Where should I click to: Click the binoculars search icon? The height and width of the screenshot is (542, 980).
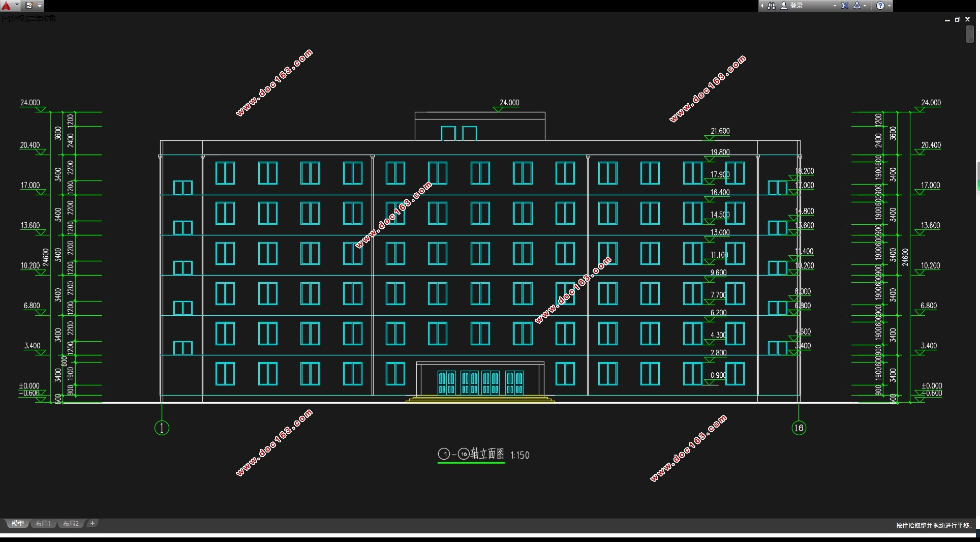[772, 6]
